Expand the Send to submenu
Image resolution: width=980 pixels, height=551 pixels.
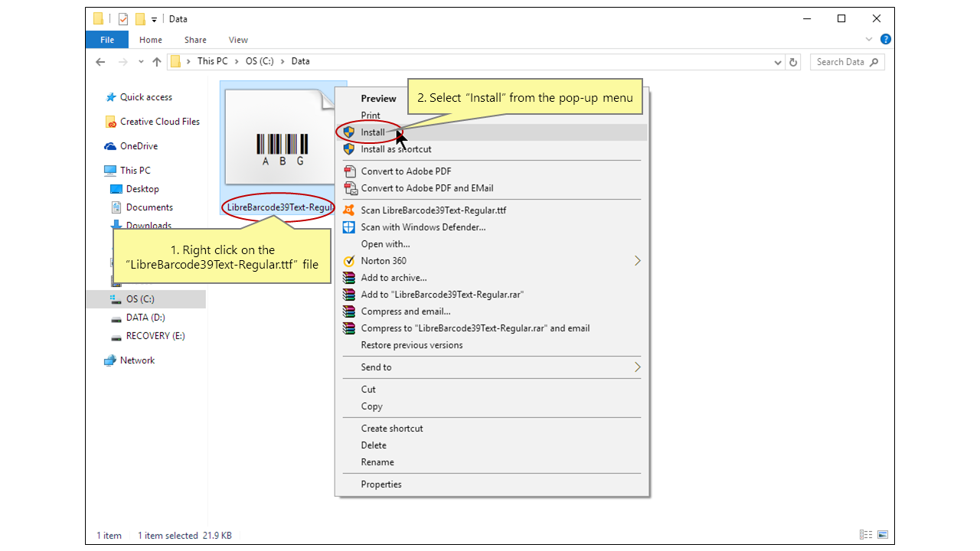point(637,367)
